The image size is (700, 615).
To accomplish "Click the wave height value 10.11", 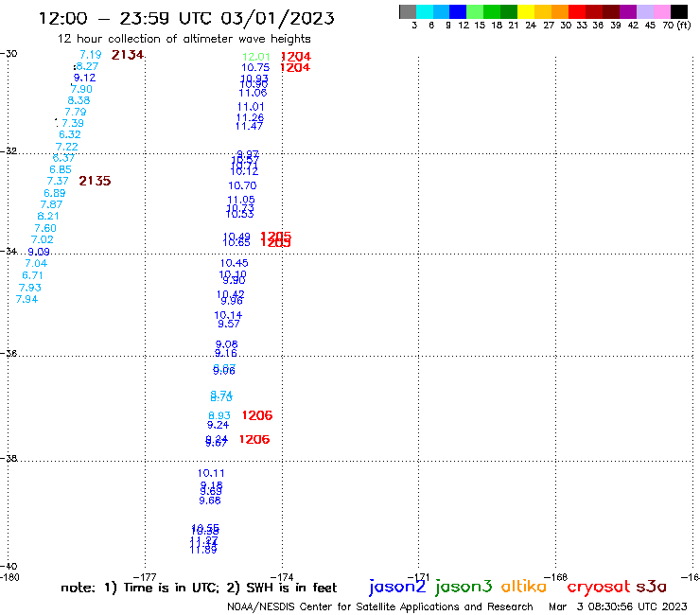I will (211, 473).
